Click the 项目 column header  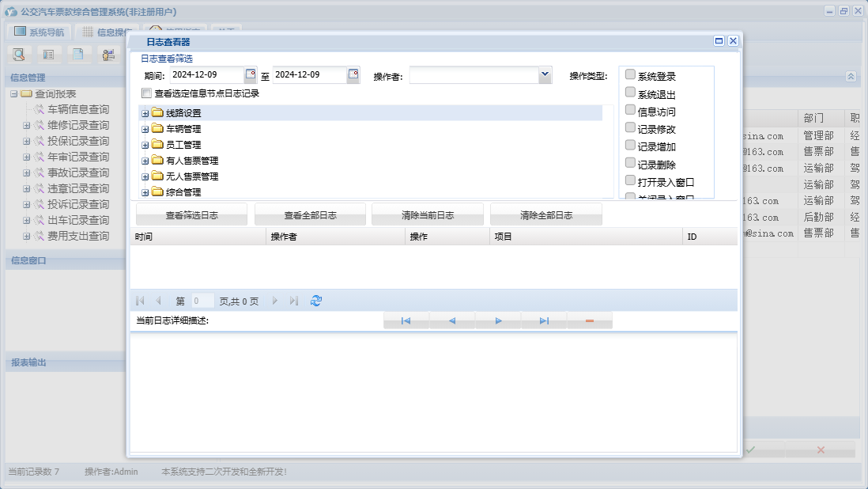pos(587,237)
